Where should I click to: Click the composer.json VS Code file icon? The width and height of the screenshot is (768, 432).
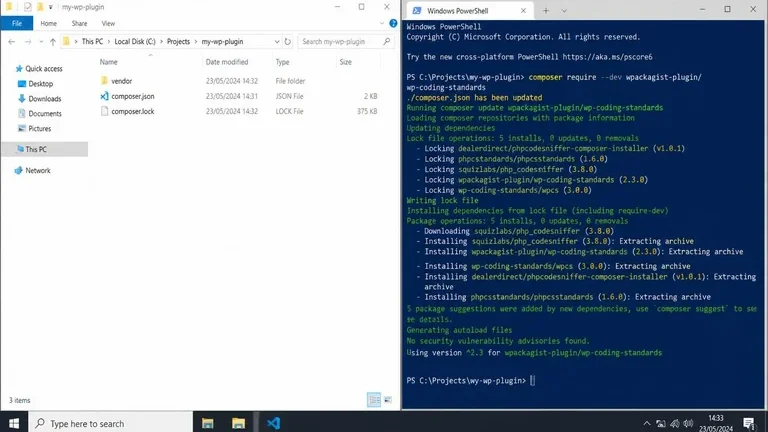(x=104, y=96)
